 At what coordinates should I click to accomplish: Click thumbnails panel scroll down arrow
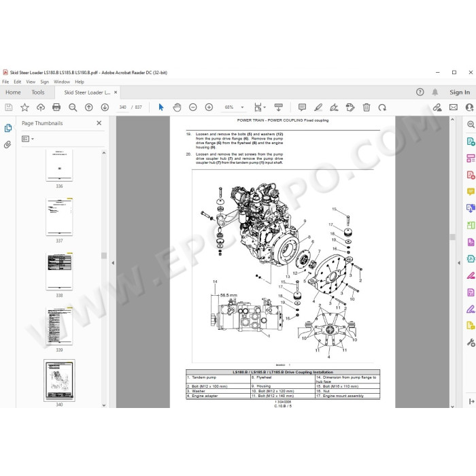[x=104, y=405]
